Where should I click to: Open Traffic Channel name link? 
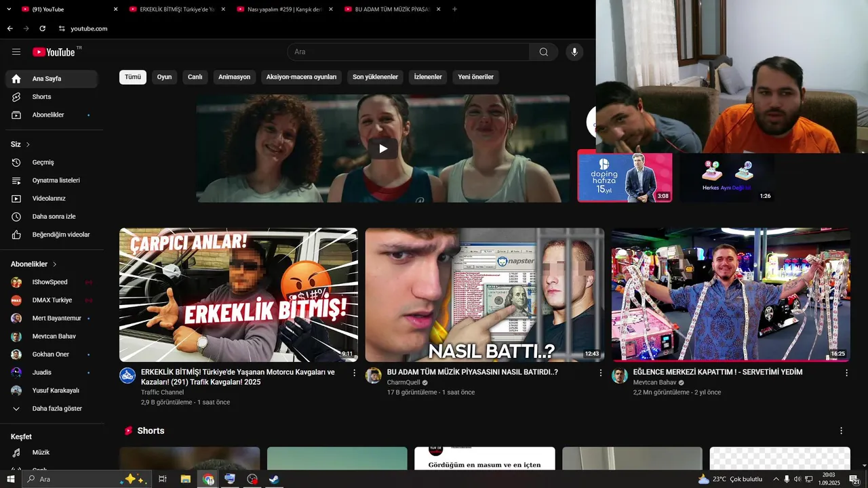162,392
